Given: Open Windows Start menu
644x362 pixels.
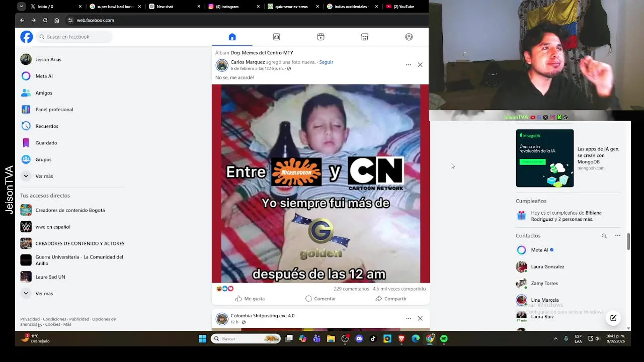Looking at the screenshot, I should click(202, 339).
